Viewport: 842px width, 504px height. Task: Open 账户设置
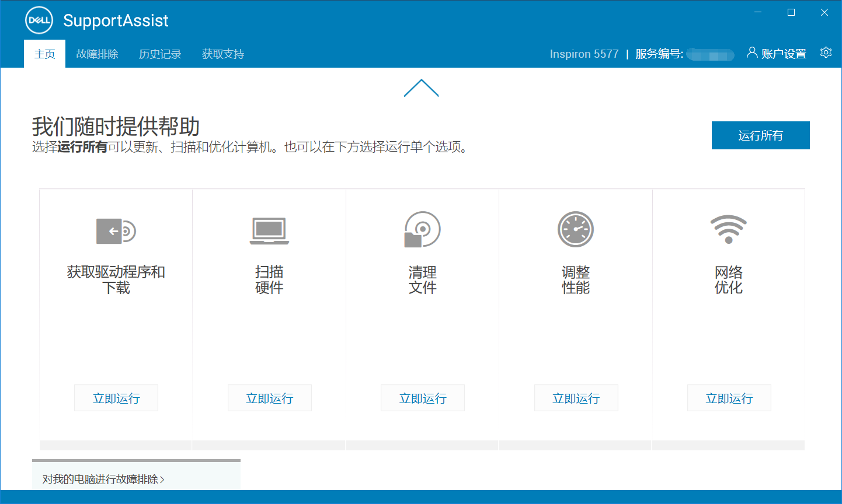click(784, 54)
